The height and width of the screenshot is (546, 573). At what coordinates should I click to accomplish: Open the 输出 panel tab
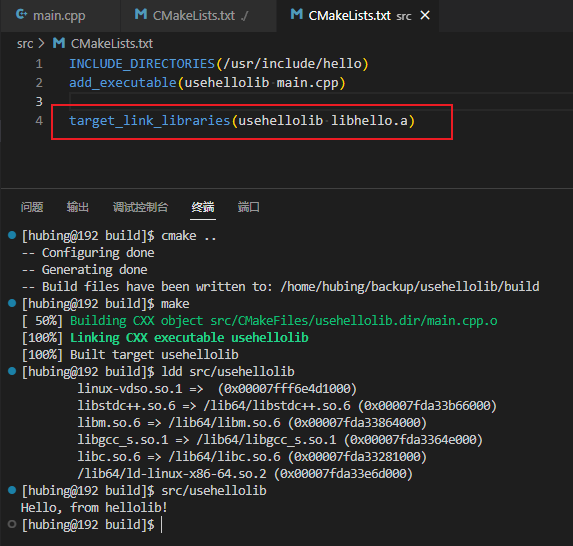77,207
